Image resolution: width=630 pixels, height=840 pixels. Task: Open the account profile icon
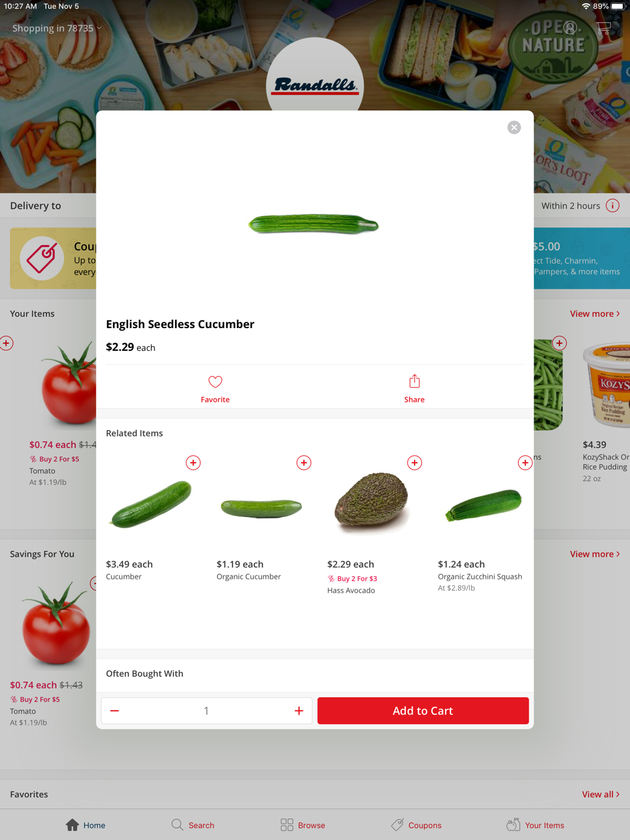click(570, 28)
